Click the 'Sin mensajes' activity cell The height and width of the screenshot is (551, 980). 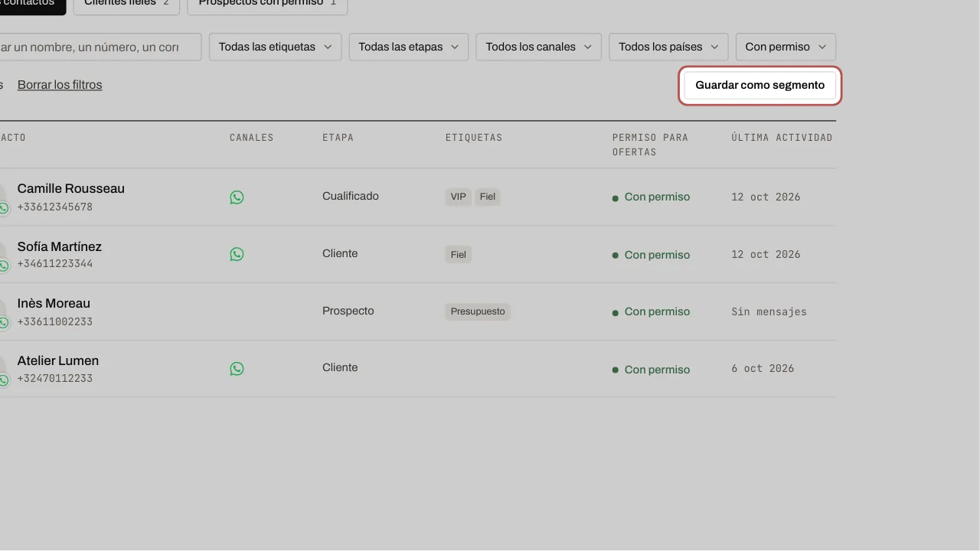click(x=769, y=311)
